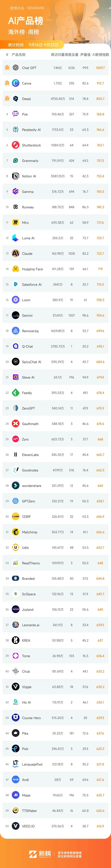The image size is (111, 868).
Task: Open the Leonardo.ai avatar thumbnail
Action: pos(15,625)
